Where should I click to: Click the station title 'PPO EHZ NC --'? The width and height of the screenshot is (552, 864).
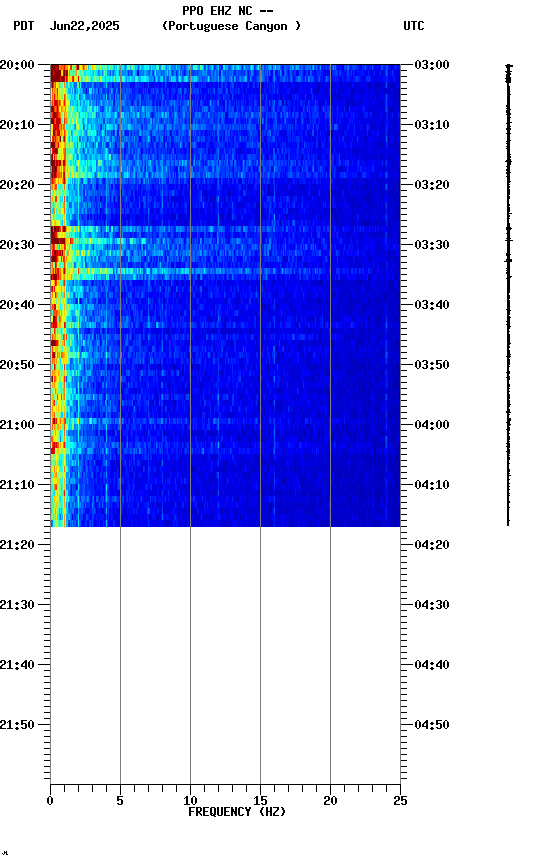click(228, 11)
